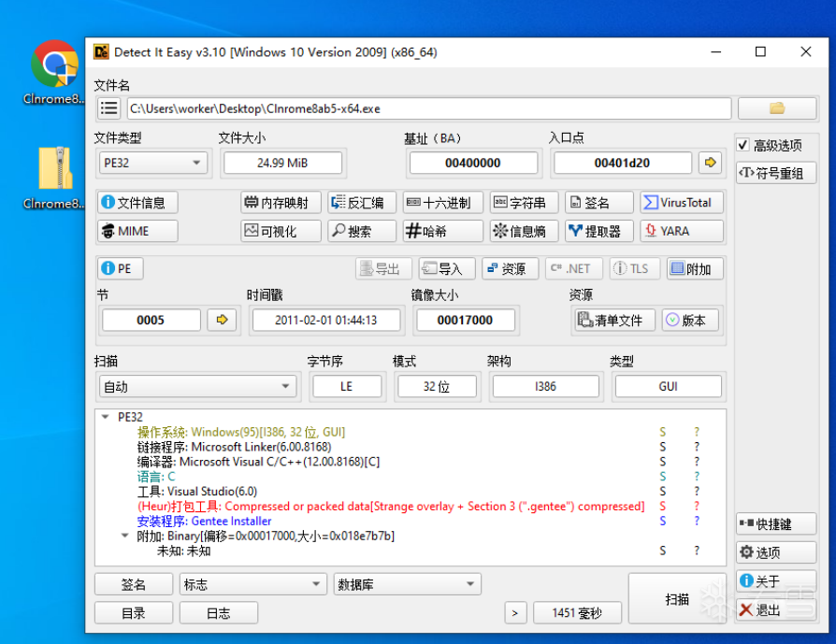The image size is (836, 644).
Task: Select 编译器: Microsoft Visual C/C++ row
Action: tap(258, 462)
